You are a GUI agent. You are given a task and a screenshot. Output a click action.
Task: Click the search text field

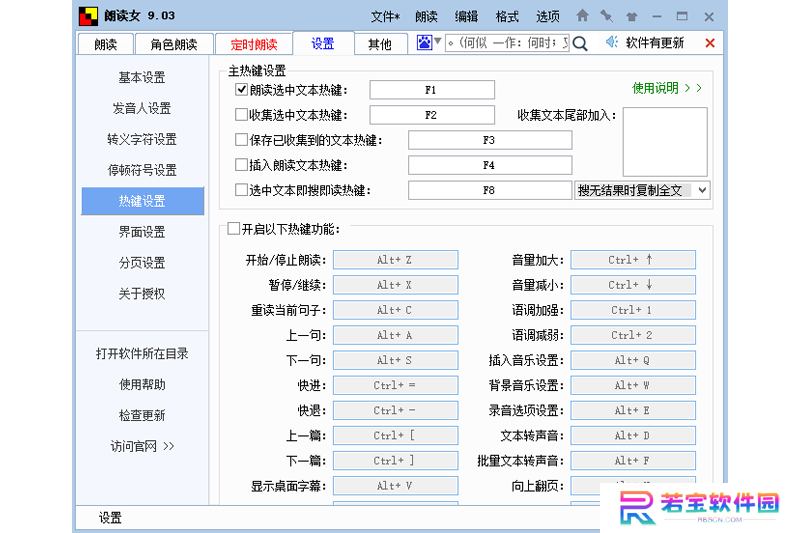(x=507, y=43)
